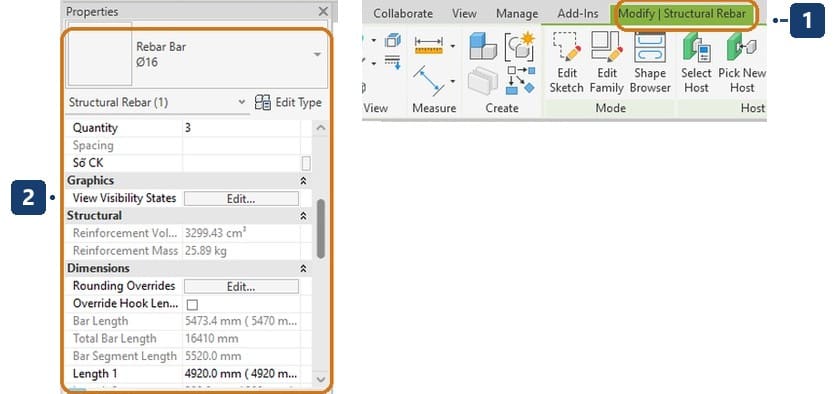Click the Create Assembly blue cube icon
The height and width of the screenshot is (394, 837).
coord(483,46)
